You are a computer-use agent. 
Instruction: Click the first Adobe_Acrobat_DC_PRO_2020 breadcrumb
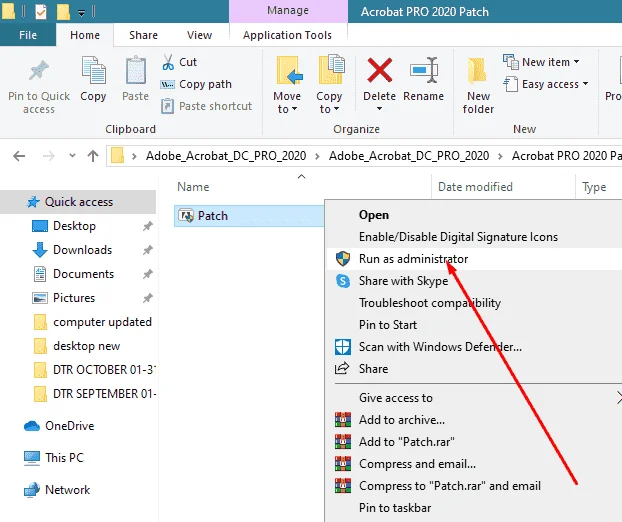(x=226, y=156)
